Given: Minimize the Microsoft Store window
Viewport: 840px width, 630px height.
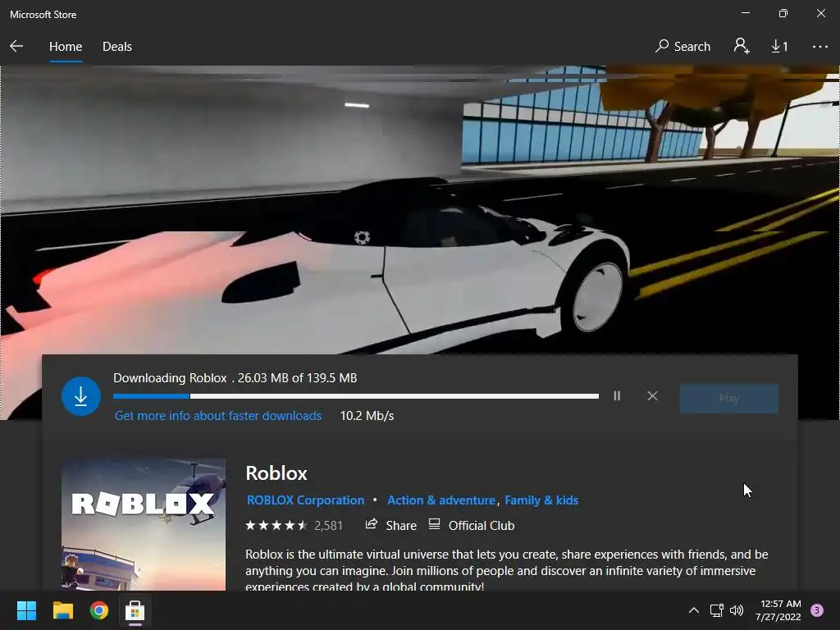Looking at the screenshot, I should (745, 13).
